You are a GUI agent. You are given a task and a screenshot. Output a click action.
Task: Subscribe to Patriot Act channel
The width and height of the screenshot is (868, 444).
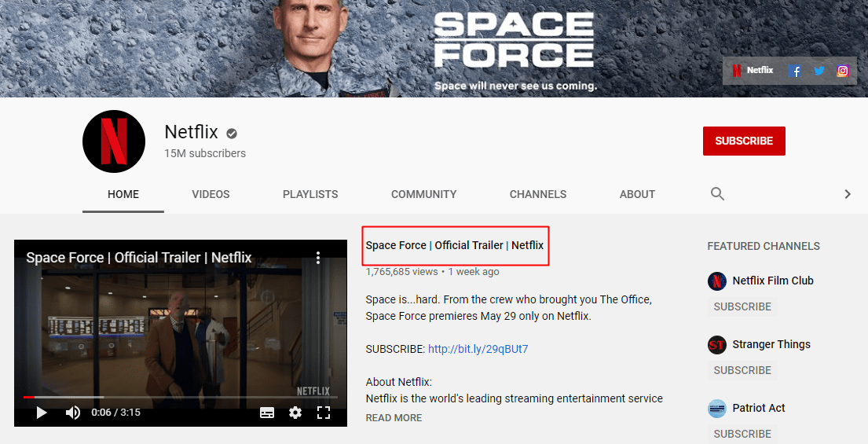tap(742, 434)
